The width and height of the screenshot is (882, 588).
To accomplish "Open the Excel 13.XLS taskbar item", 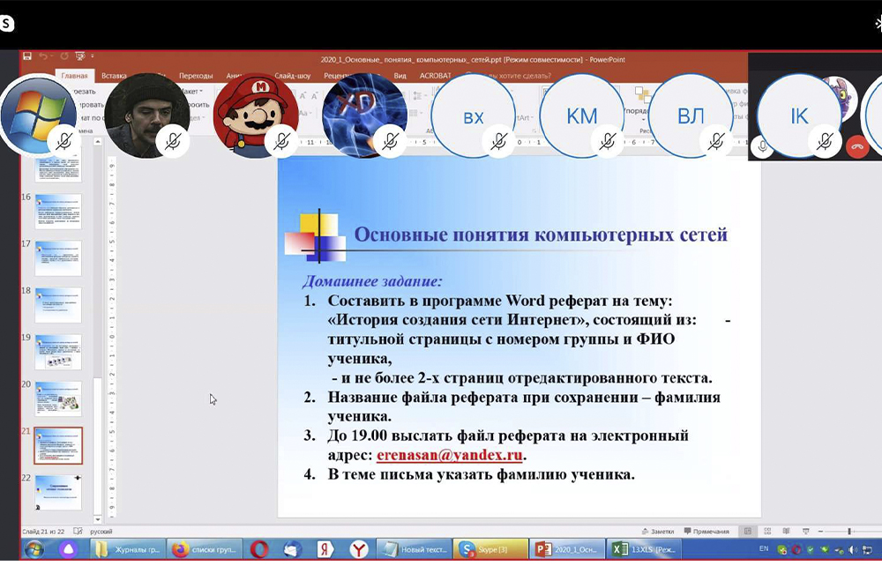I will 645,549.
